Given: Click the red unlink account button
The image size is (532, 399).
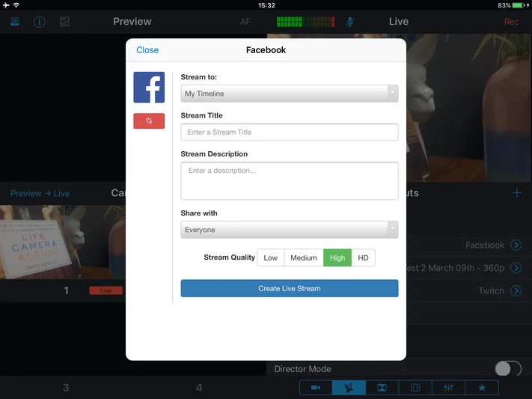Looking at the screenshot, I should click(149, 121).
